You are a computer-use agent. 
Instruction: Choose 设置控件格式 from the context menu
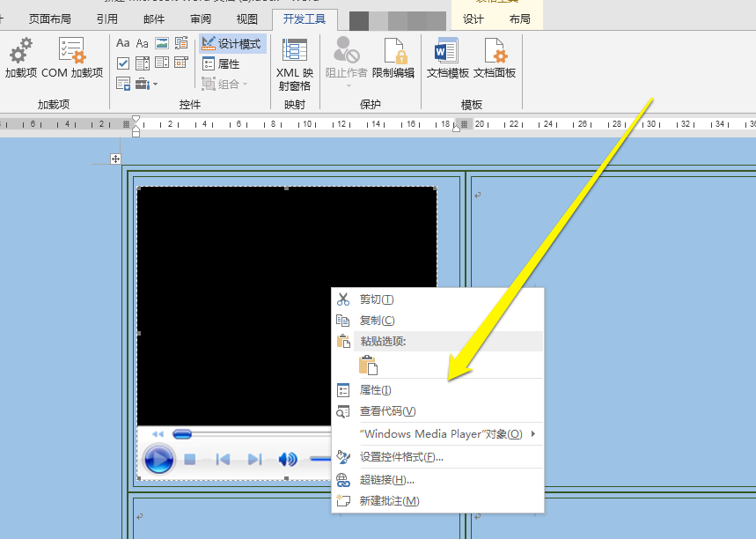tap(437, 456)
